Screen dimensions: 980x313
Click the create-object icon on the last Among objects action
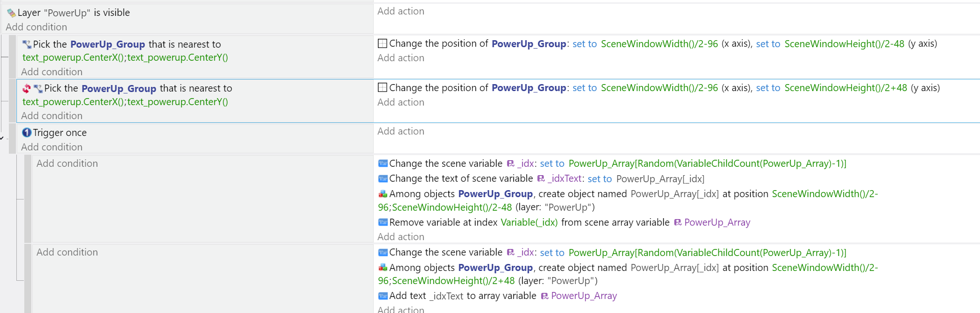point(383,268)
